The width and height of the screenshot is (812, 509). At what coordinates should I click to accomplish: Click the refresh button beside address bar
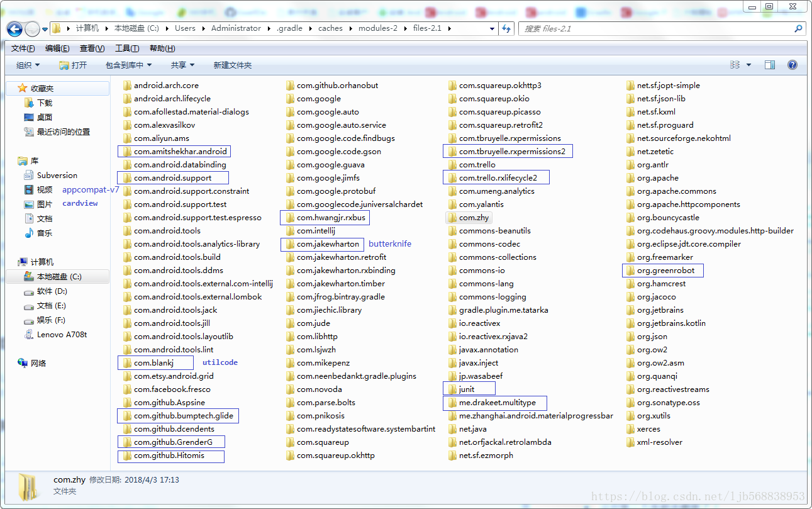[507, 28]
